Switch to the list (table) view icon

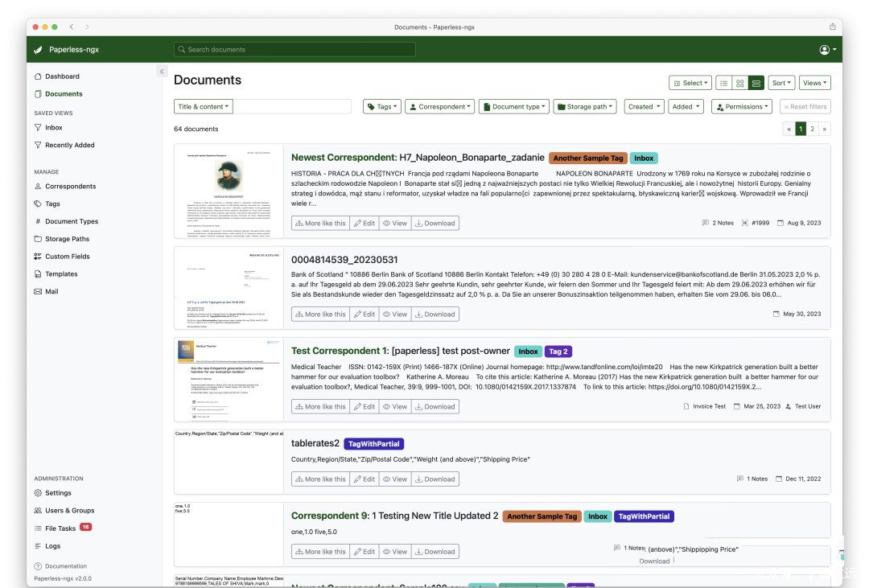coord(724,83)
